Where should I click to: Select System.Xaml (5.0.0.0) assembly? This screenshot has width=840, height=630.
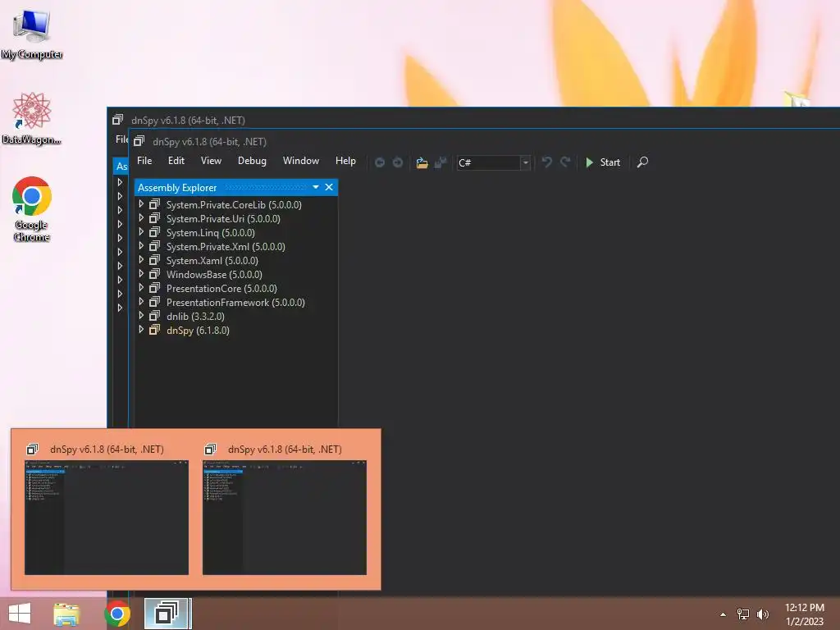point(212,260)
